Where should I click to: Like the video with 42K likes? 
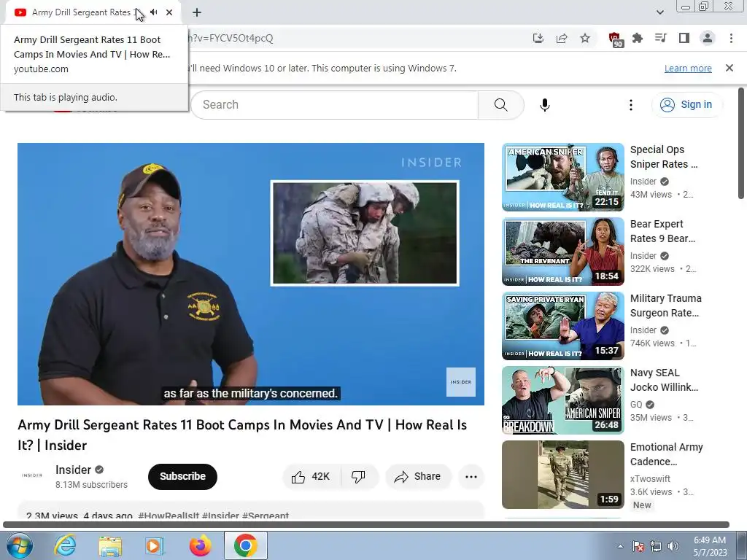[x=311, y=477]
